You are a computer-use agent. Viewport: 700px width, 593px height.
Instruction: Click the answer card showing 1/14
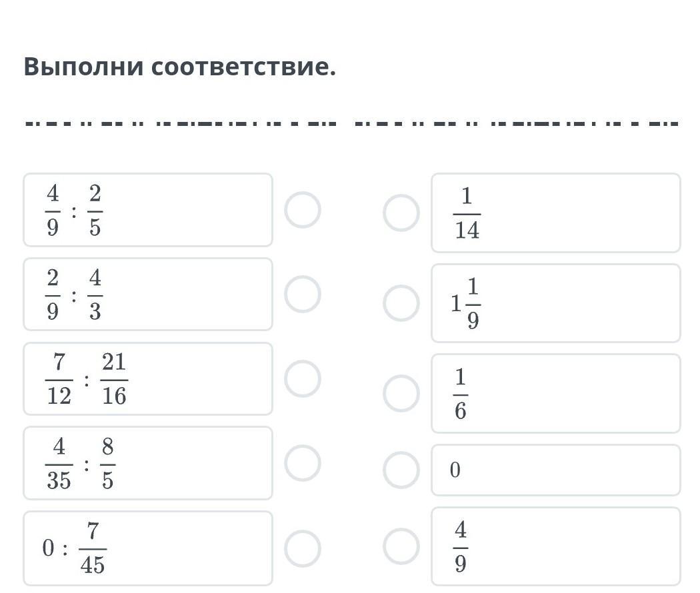click(x=556, y=213)
